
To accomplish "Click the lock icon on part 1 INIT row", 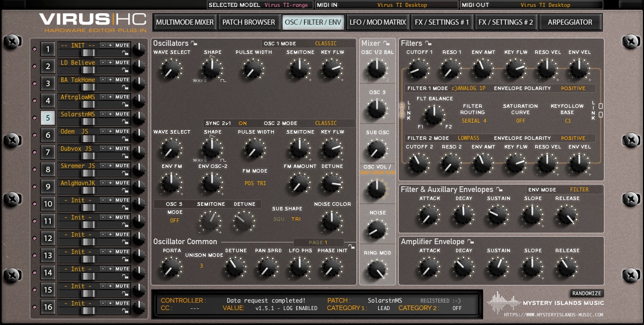I will click(125, 53).
